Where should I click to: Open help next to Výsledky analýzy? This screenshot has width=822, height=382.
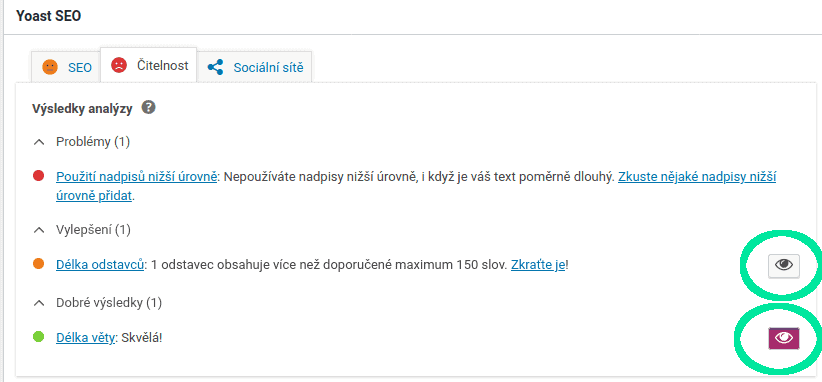click(x=149, y=108)
